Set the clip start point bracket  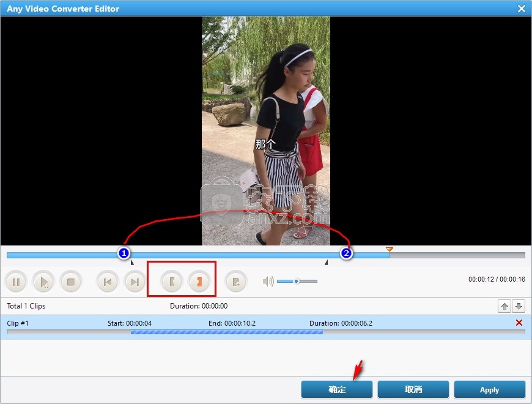point(172,282)
